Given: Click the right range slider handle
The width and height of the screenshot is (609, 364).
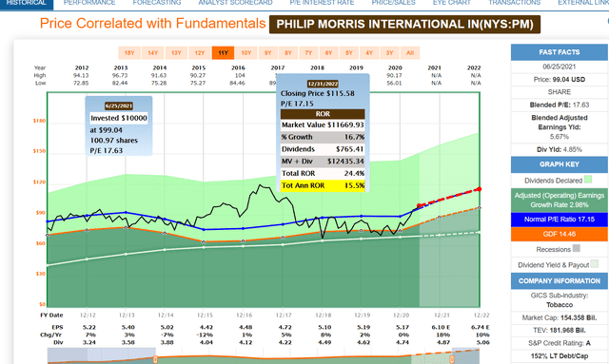Looking at the screenshot, I should click(452, 359).
